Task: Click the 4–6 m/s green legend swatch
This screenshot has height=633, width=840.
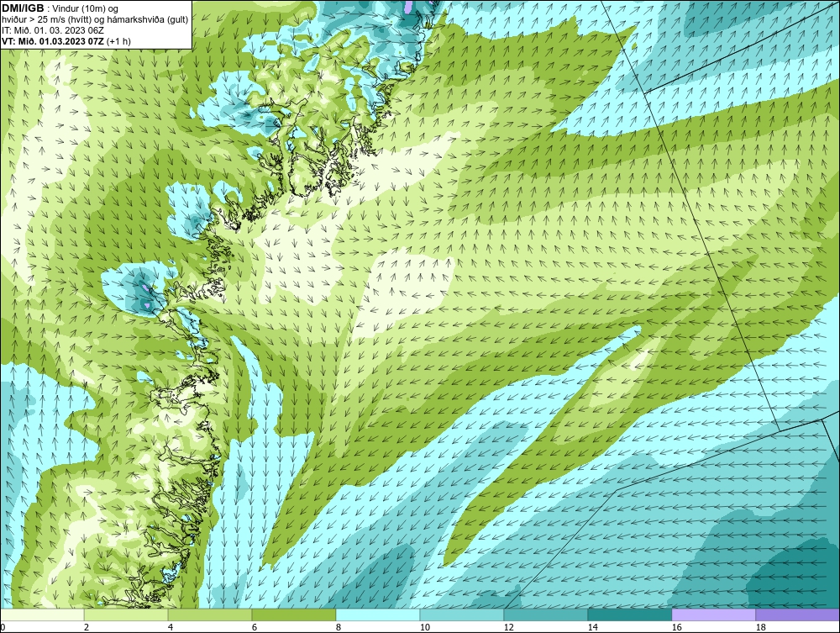Action: click(x=210, y=615)
